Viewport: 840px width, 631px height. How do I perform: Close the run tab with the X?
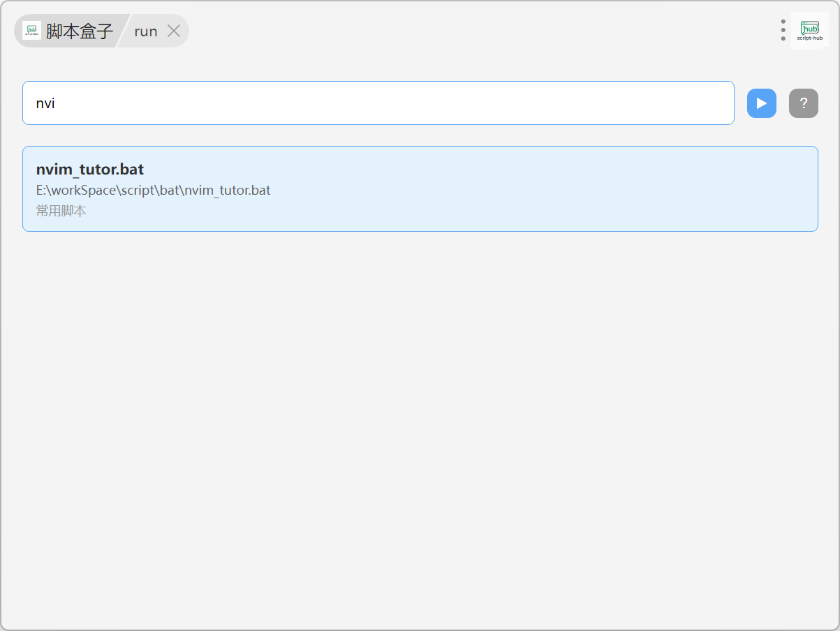pos(174,31)
